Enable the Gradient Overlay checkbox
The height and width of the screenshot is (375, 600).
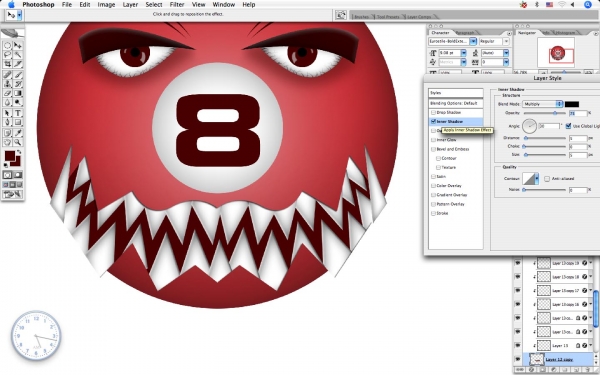[x=433, y=195]
